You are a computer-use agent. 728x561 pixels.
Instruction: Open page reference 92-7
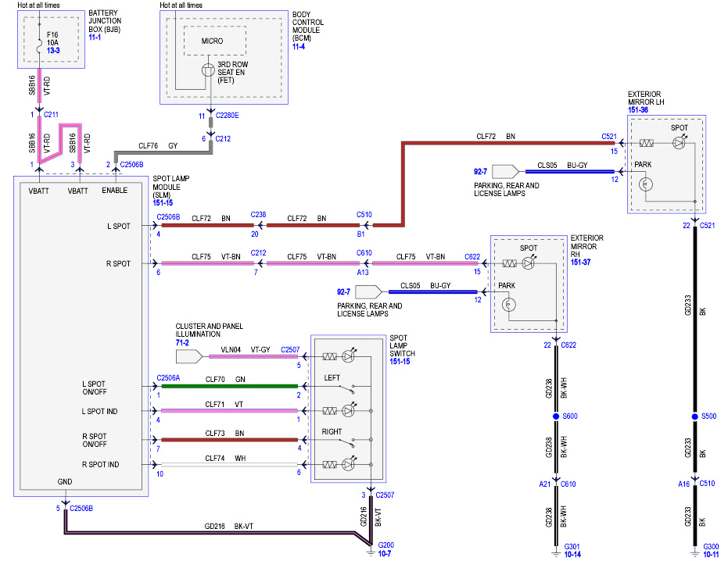(x=479, y=171)
